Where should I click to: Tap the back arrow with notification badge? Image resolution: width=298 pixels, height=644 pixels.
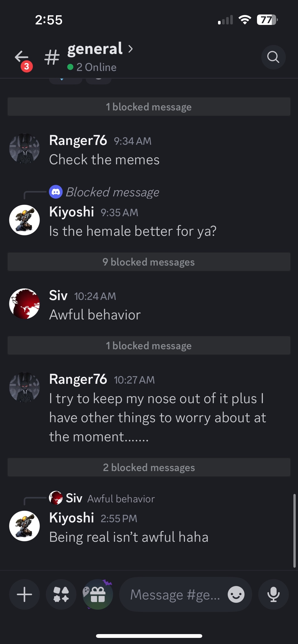tap(22, 57)
